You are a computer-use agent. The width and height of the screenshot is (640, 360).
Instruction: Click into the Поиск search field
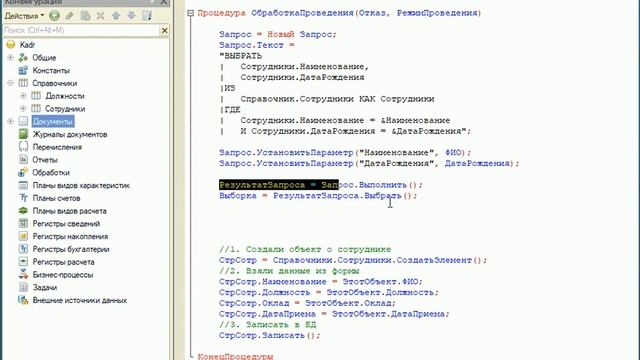coord(81,30)
